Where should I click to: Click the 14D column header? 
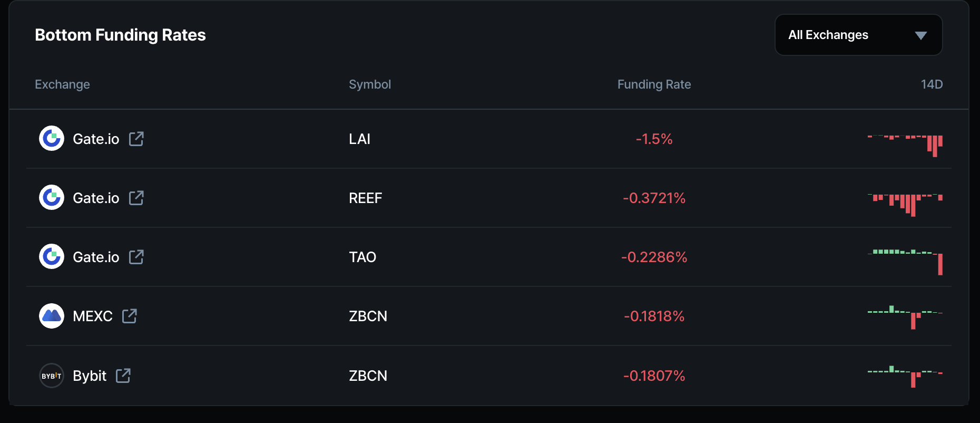(x=932, y=84)
